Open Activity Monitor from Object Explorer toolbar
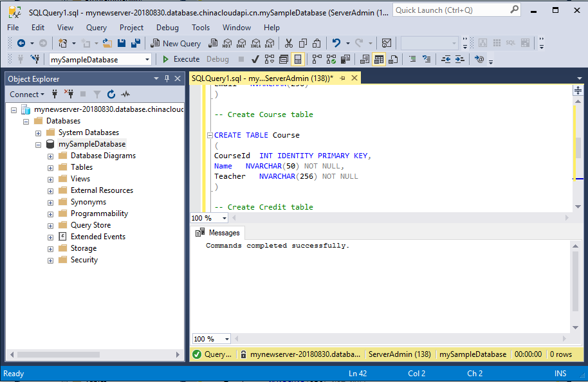The height and width of the screenshot is (382, 588). point(125,94)
